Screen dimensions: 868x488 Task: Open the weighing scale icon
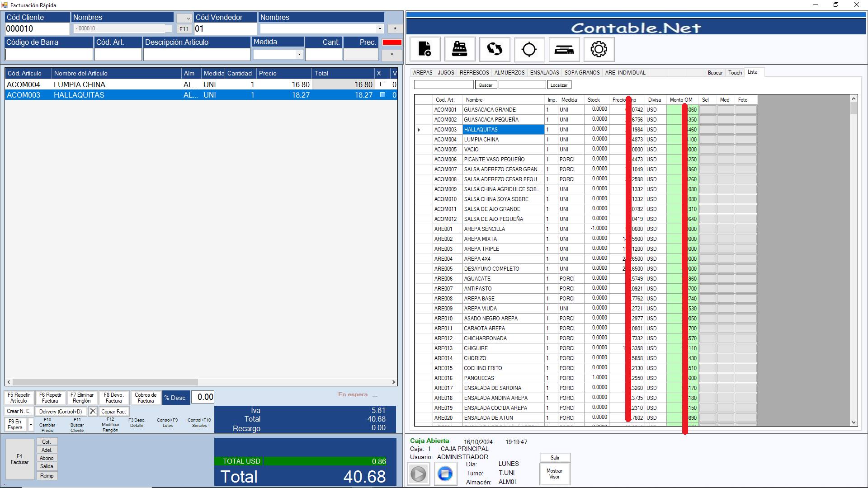point(564,49)
